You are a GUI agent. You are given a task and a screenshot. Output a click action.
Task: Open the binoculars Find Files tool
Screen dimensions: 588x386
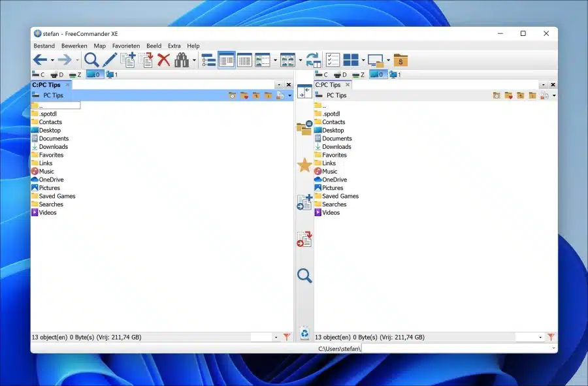(x=182, y=60)
